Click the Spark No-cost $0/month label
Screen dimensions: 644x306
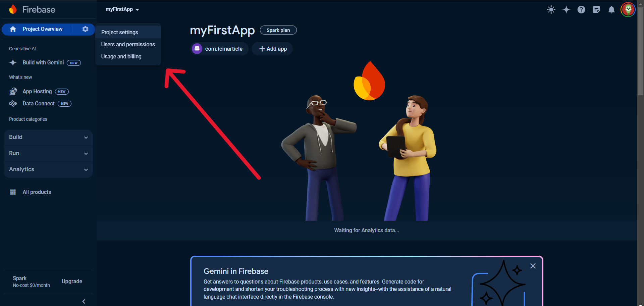point(31,282)
